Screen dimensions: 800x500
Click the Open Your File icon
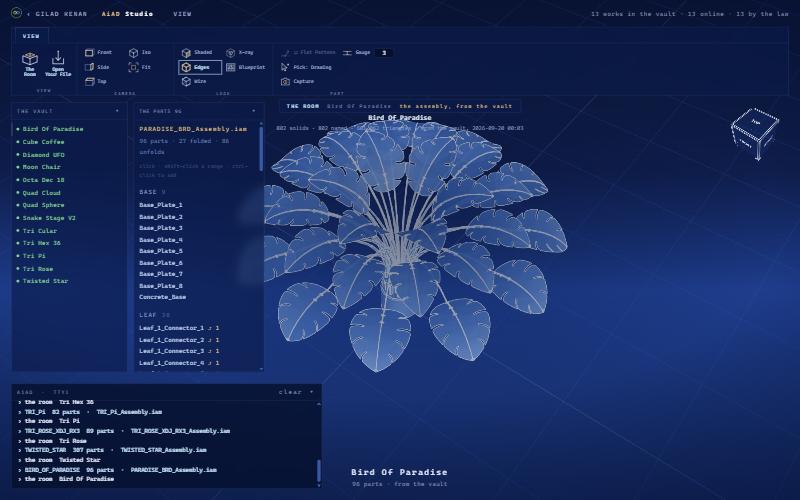(58, 58)
